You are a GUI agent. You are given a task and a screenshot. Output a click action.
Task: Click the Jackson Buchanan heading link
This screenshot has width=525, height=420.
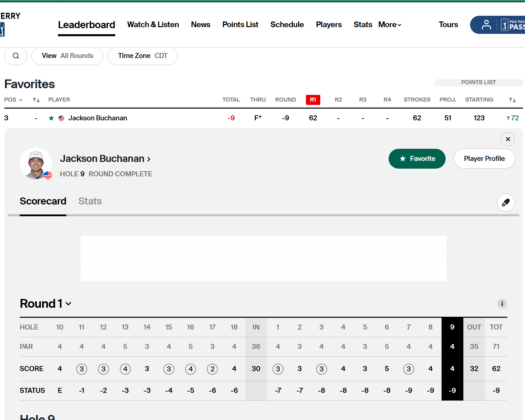(x=105, y=159)
